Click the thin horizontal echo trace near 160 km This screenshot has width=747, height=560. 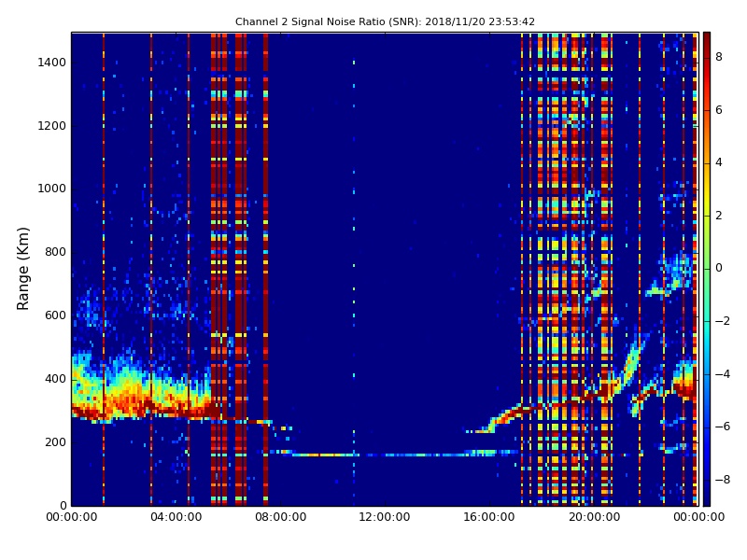[x=381, y=455]
